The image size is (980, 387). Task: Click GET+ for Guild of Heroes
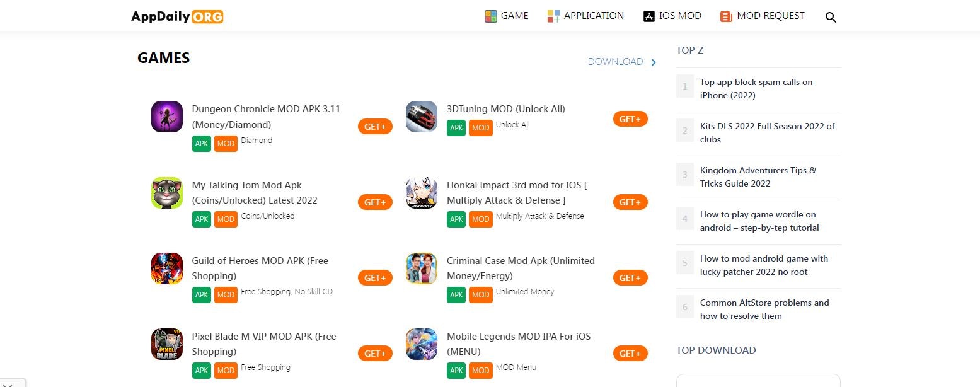coord(376,278)
